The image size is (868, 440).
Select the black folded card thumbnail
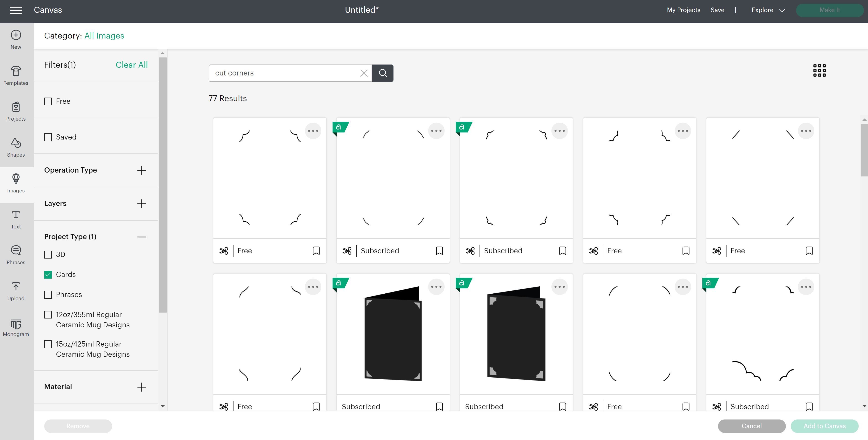pyautogui.click(x=393, y=333)
